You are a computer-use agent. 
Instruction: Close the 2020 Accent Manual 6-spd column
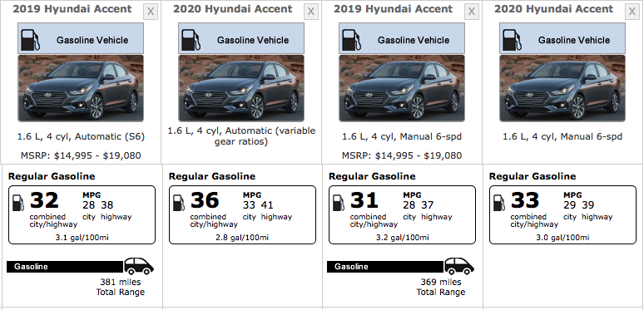(x=632, y=12)
